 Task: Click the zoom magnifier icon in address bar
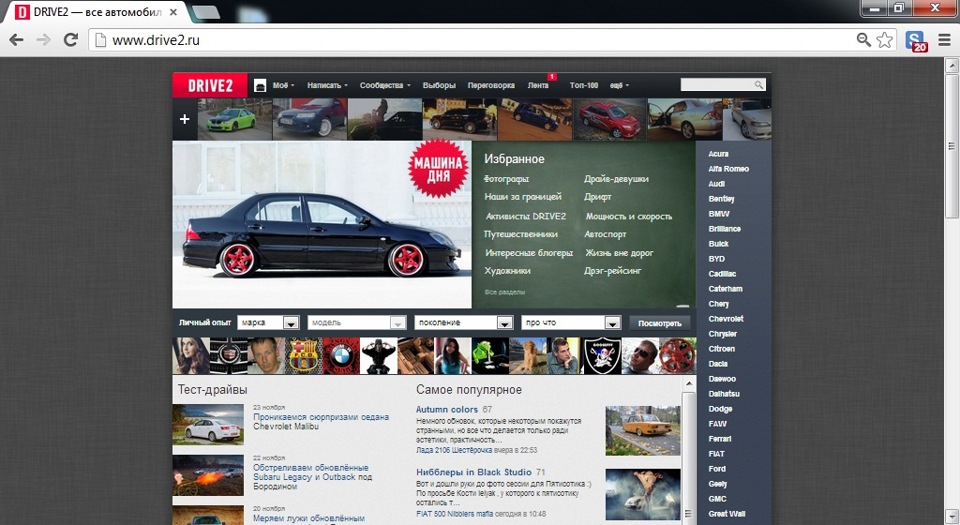pyautogui.click(x=863, y=40)
